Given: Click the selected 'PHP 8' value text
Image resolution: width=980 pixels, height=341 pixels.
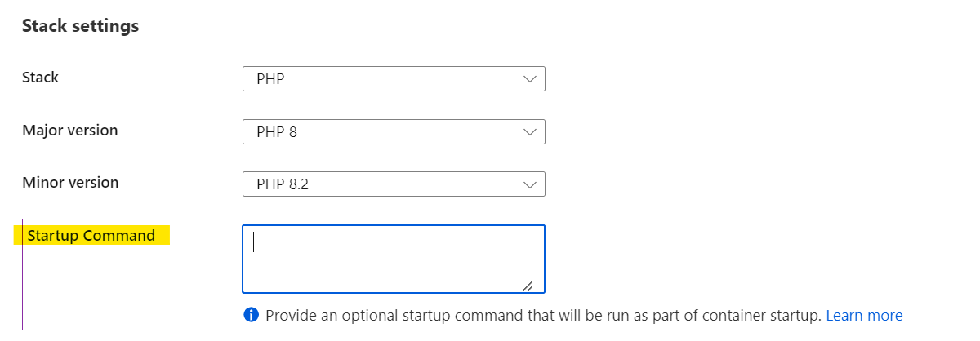Looking at the screenshot, I should [277, 132].
